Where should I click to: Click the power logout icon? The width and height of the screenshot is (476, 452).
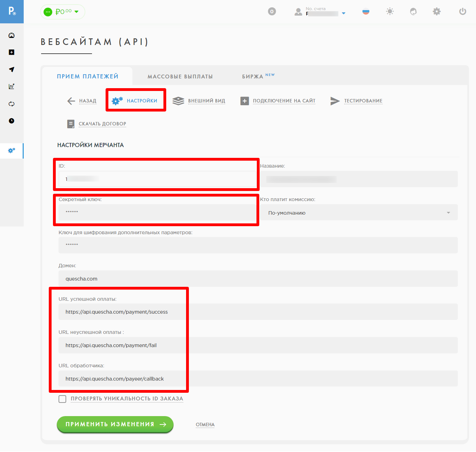(462, 12)
